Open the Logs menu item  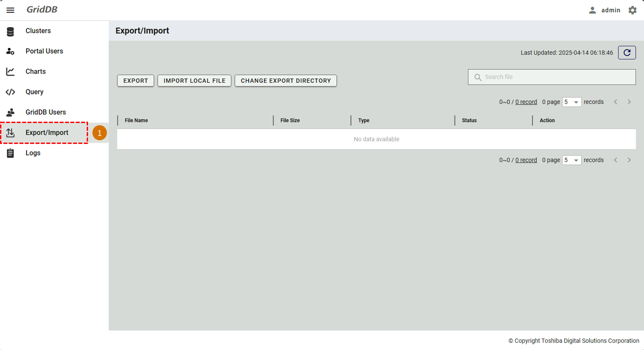tap(33, 153)
